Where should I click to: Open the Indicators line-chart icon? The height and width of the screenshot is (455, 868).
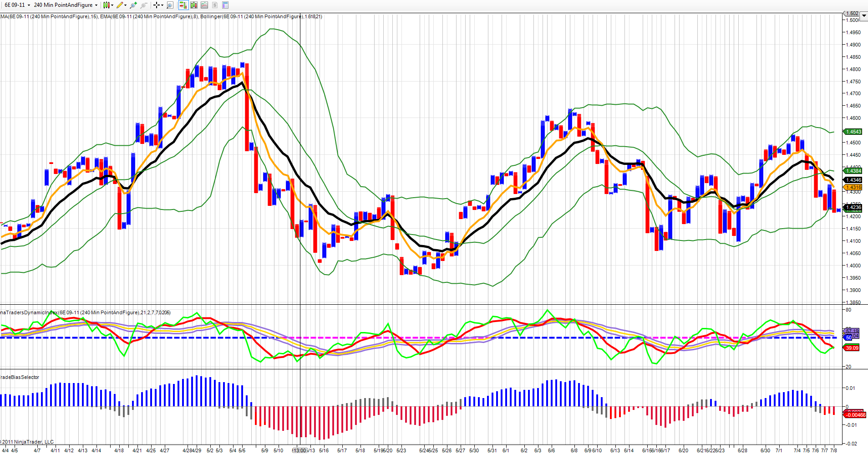(x=204, y=5)
